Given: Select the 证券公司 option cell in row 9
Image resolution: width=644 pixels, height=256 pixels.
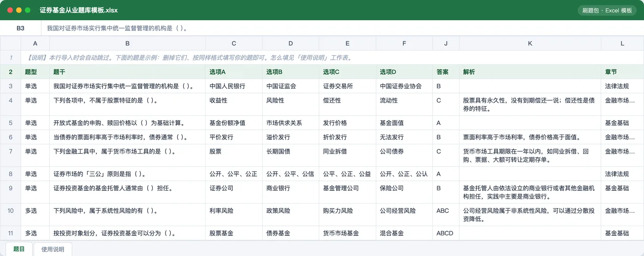Looking at the screenshot, I should (x=234, y=192).
